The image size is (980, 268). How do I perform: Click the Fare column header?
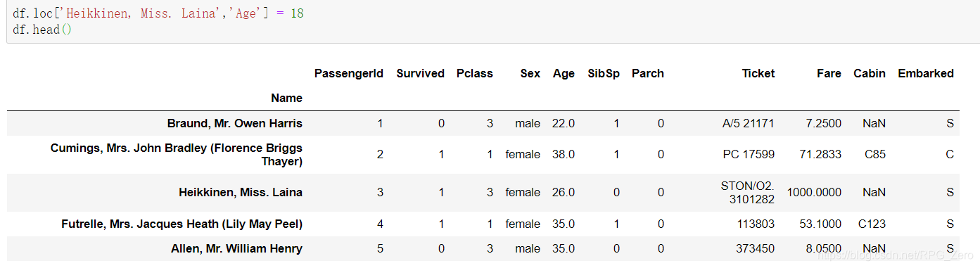point(829,73)
